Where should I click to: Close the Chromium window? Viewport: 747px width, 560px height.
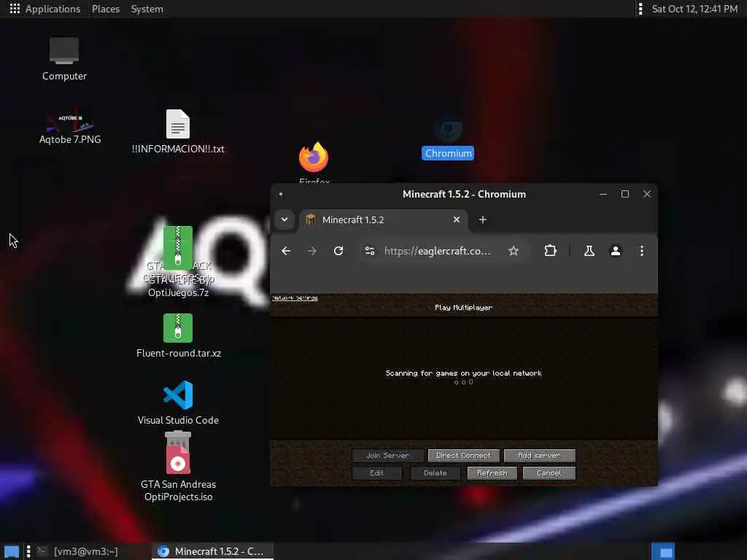647,194
